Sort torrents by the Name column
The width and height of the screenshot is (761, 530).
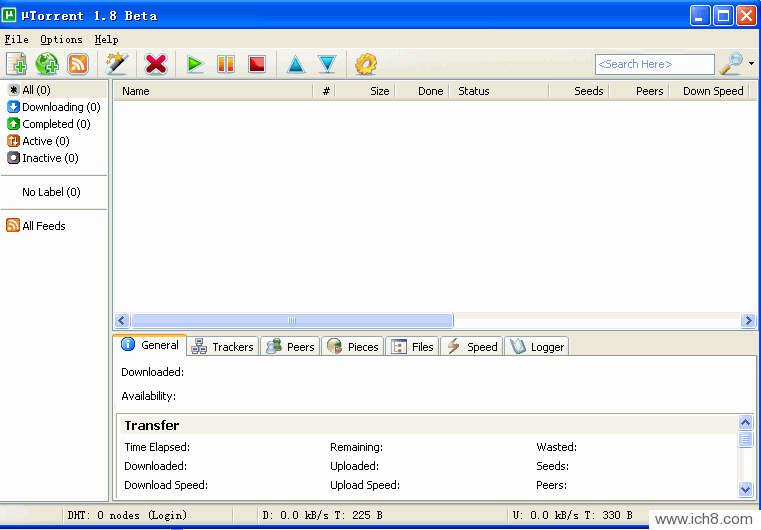[214, 91]
